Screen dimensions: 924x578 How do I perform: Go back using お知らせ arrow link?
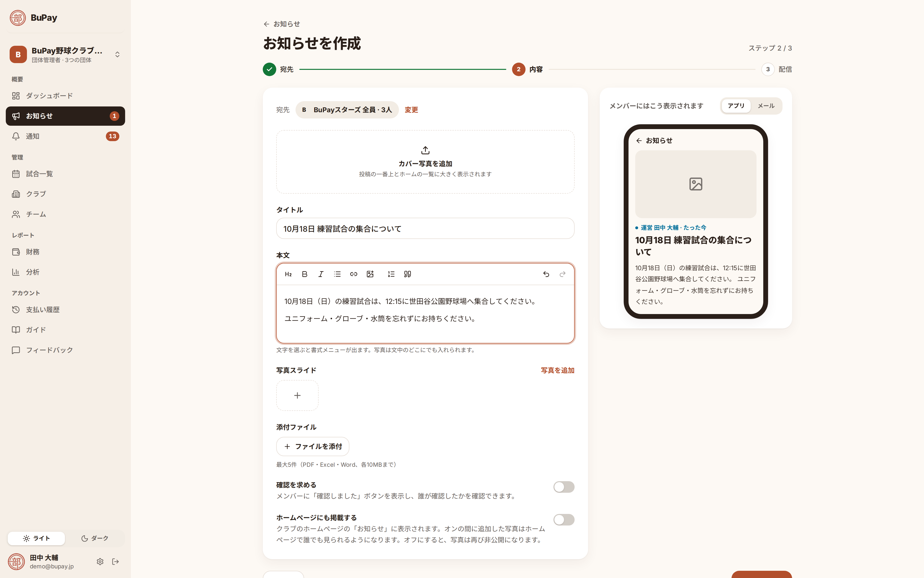point(281,24)
